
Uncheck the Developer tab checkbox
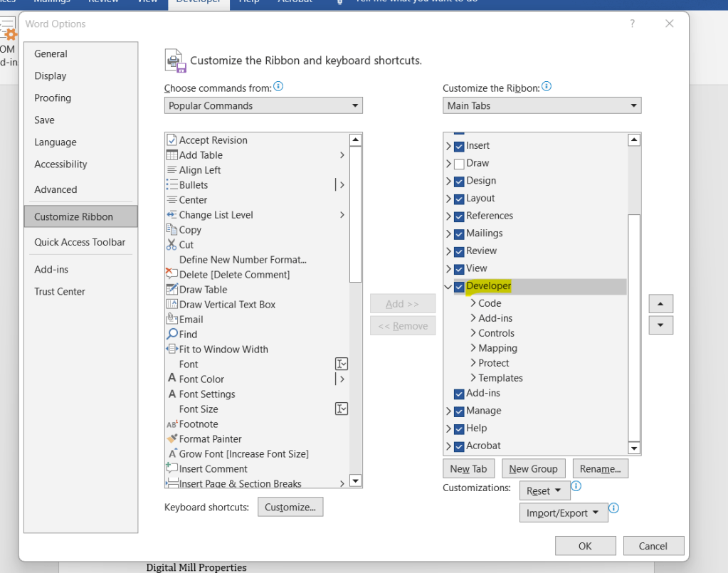(459, 286)
